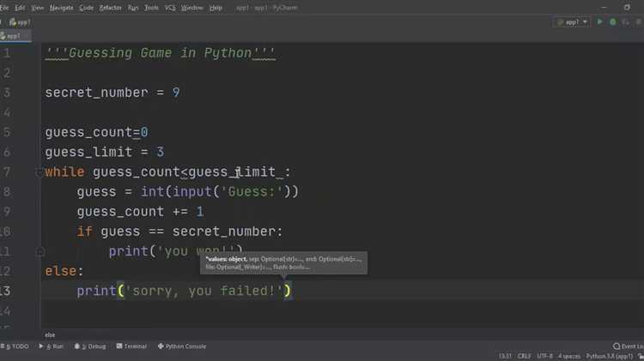Open the TODO tool window
Viewport: 644px width, 361px height.
[x=15, y=346]
